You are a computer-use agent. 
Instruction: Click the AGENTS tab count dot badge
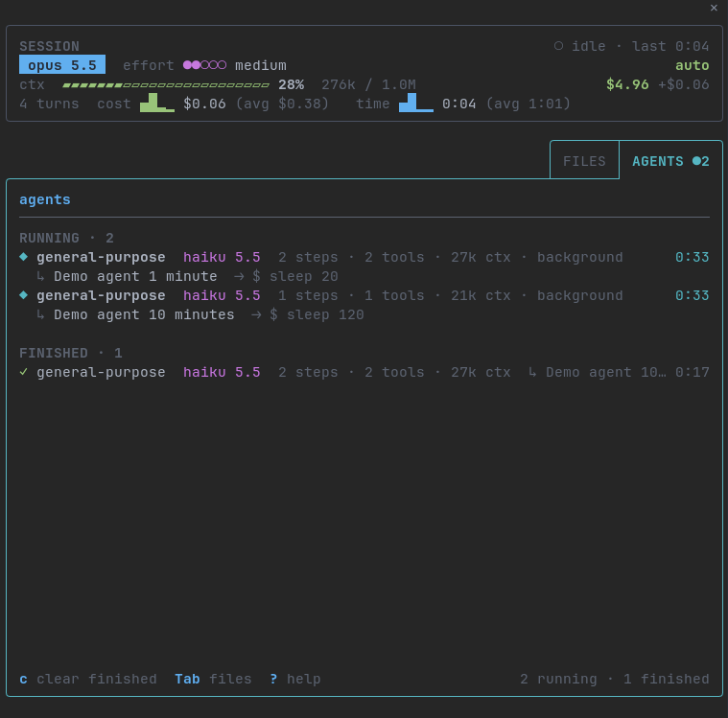point(700,161)
